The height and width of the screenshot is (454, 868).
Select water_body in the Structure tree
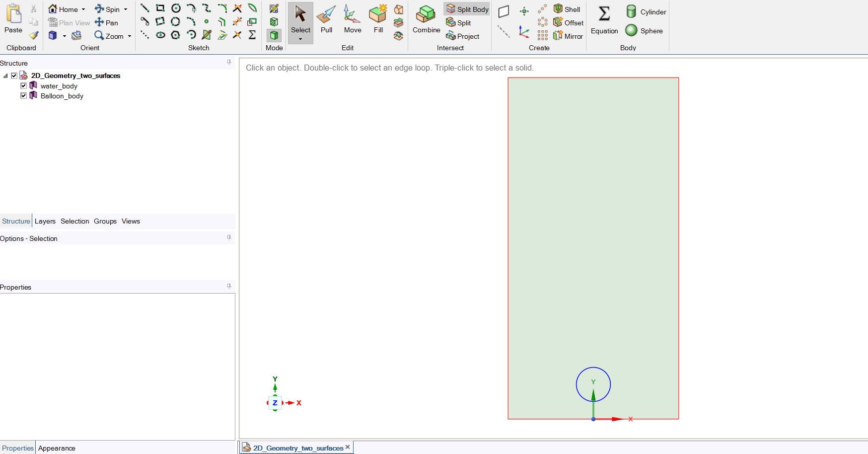click(59, 86)
